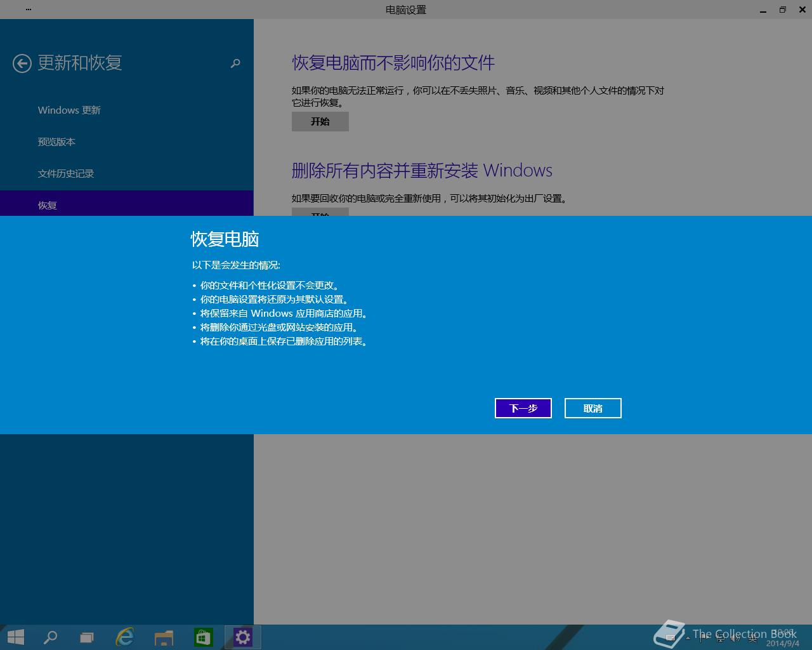Click the heading 删除所有内容并重新安装 Windows
The width and height of the screenshot is (812, 650).
pyautogui.click(x=422, y=171)
